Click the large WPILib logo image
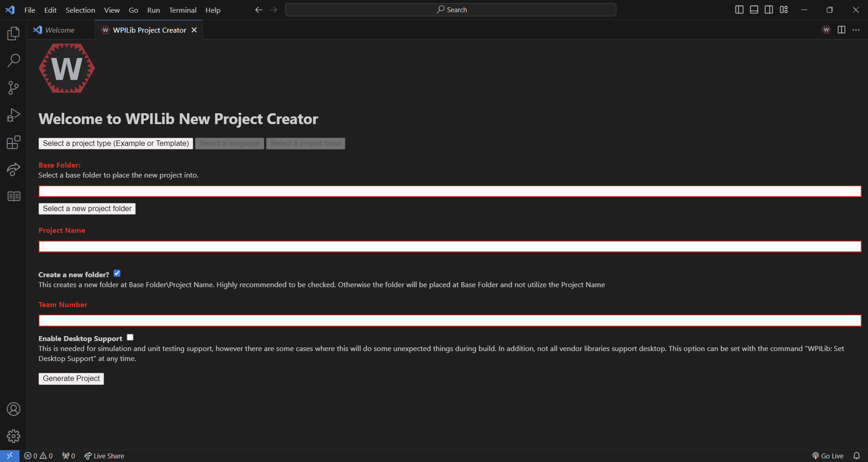The height and width of the screenshot is (462, 868). 67,68
